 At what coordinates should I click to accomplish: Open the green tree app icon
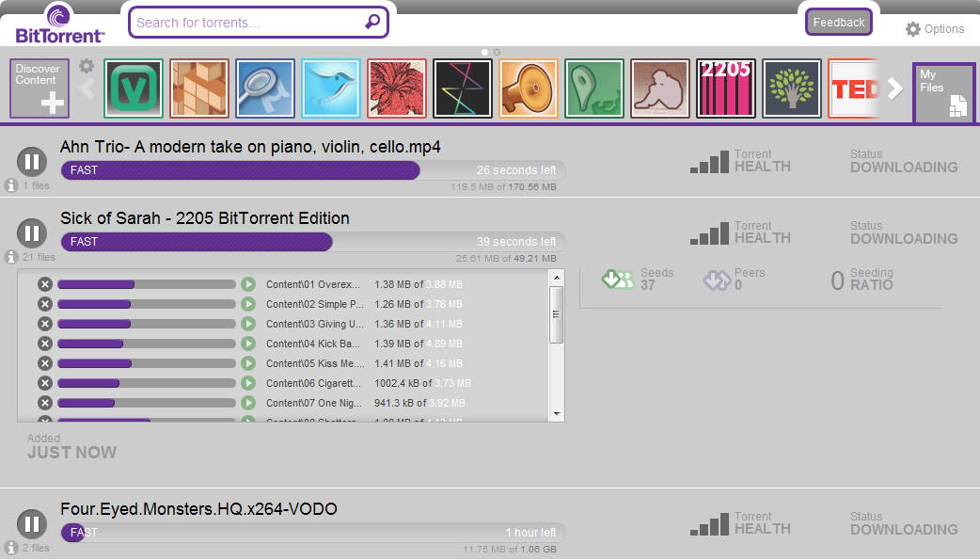[792, 88]
